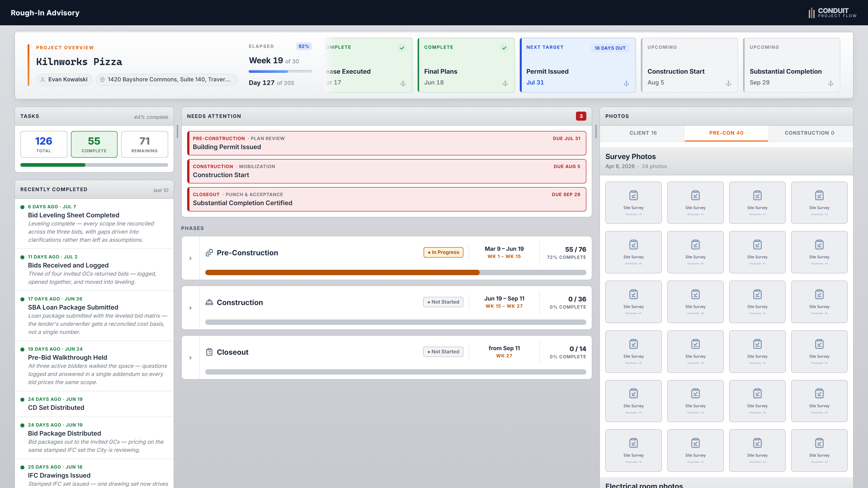This screenshot has width=868, height=488.
Task: Click the 44% complete label in Tasks
Action: pos(151,117)
